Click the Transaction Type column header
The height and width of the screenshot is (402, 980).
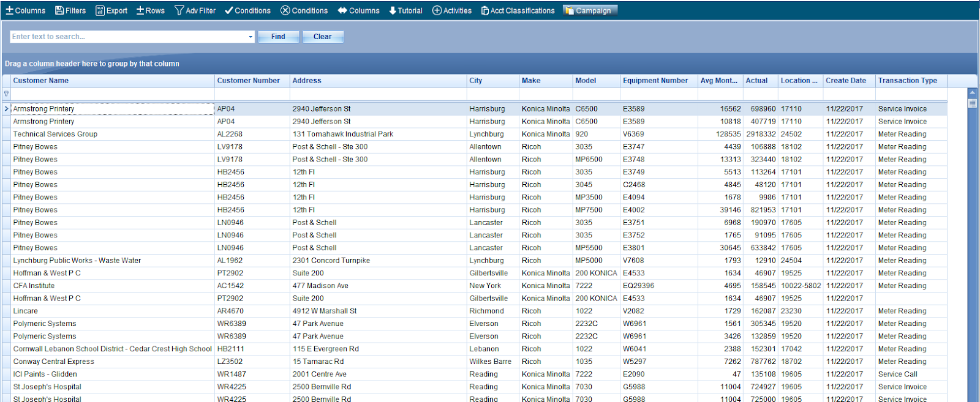[911, 81]
